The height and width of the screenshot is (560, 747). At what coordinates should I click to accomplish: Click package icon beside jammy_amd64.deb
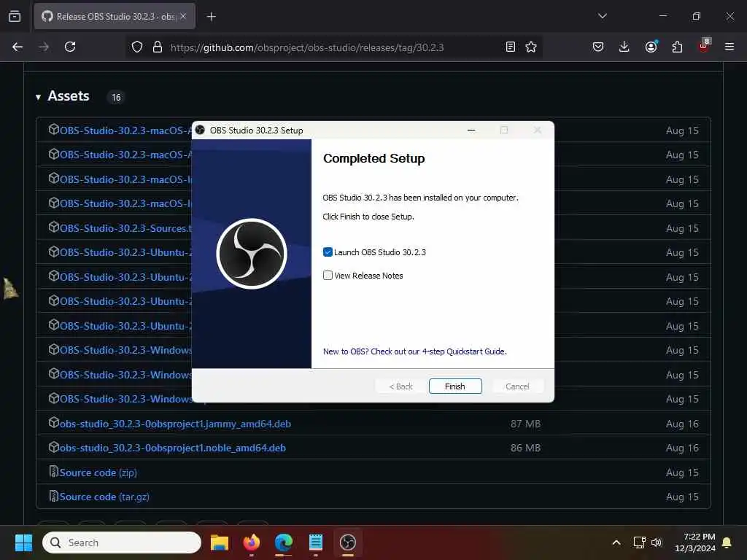[x=54, y=422]
